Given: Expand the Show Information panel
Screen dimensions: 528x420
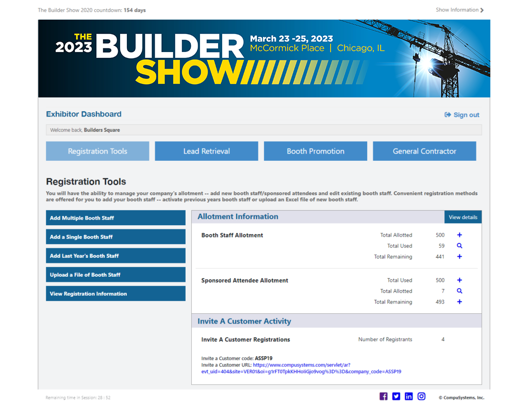Looking at the screenshot, I should [459, 9].
